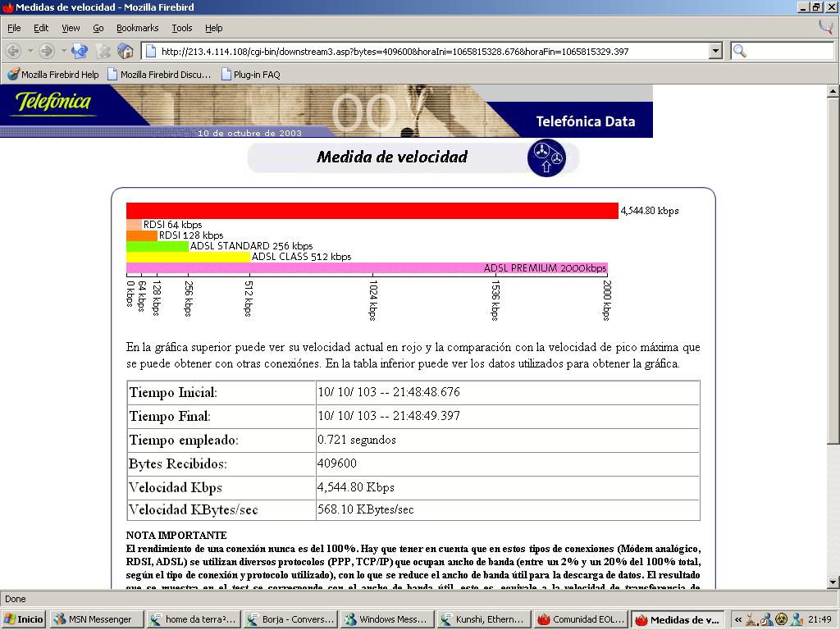Click the vertical scrollbar down arrow
This screenshot has width=840, height=630.
(x=833, y=582)
